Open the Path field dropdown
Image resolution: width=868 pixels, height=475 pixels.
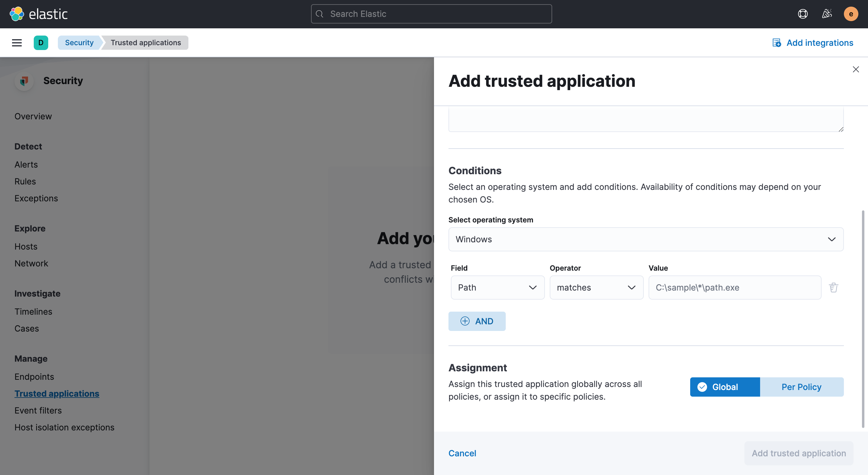pyautogui.click(x=497, y=287)
